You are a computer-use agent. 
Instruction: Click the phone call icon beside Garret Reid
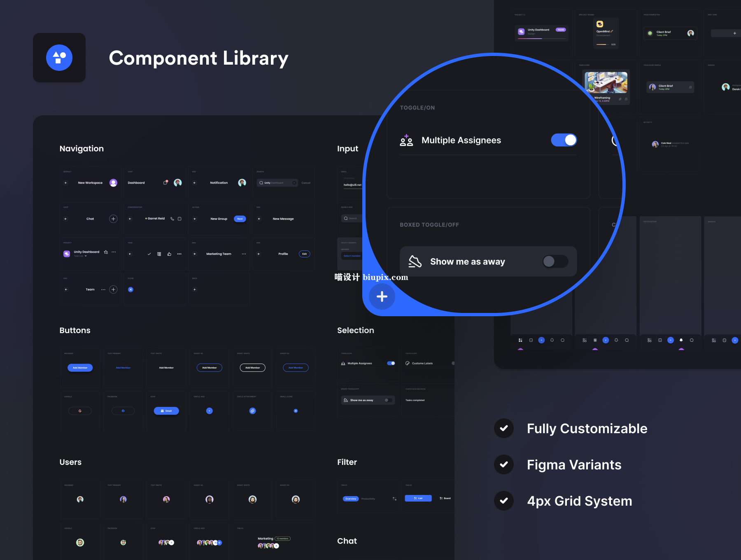tap(172, 219)
